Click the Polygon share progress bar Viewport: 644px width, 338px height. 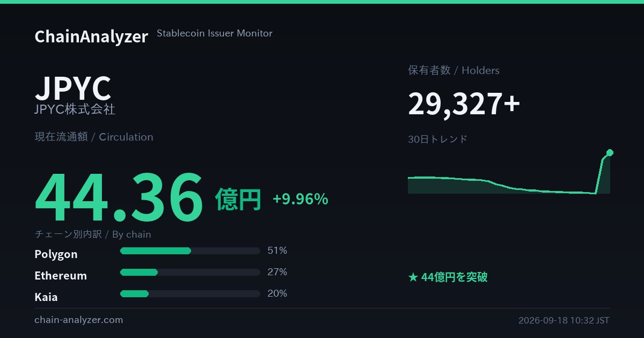tap(190, 251)
